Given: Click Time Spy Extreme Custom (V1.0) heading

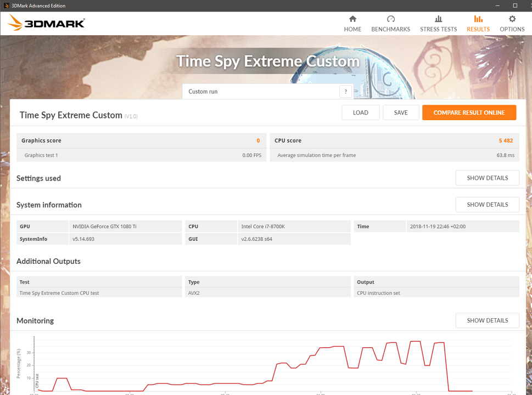Looking at the screenshot, I should point(79,115).
